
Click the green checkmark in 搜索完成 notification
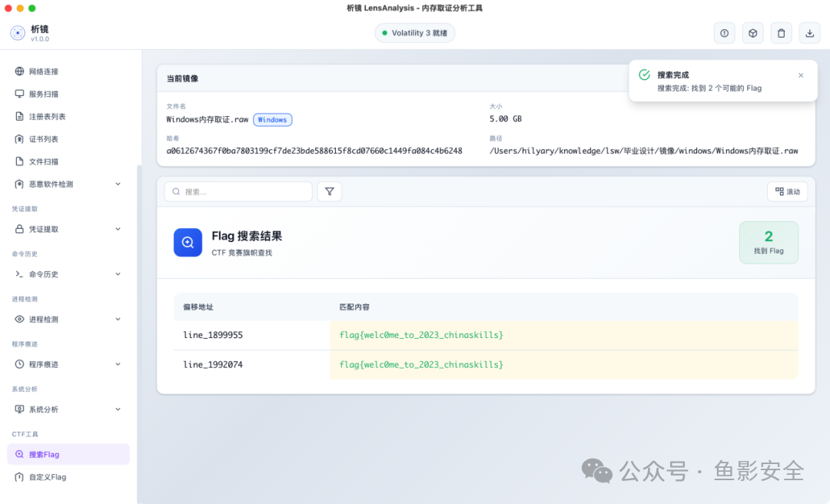pos(644,75)
